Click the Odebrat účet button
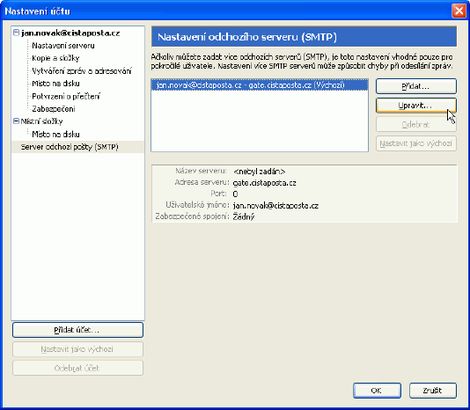Screen dimensions: 470x410 coord(78,368)
